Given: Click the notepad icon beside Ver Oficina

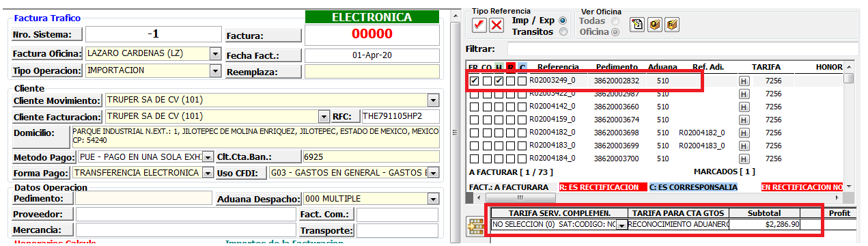Looking at the screenshot, I should 636,25.
